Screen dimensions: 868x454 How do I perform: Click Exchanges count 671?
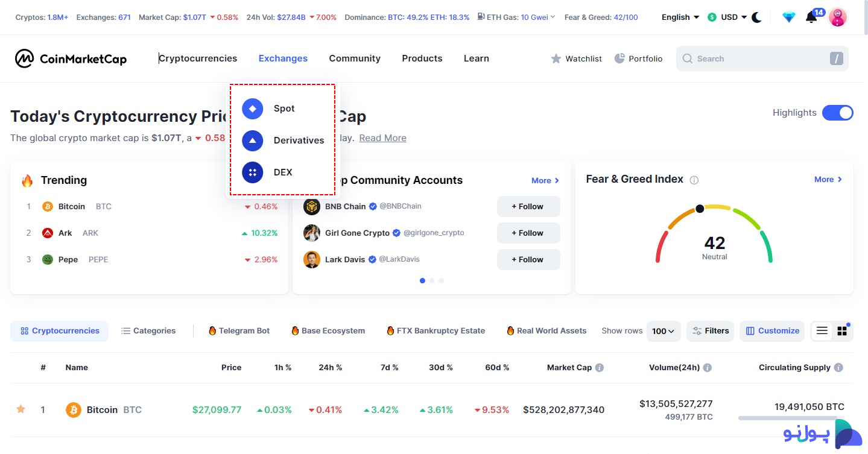tap(124, 17)
